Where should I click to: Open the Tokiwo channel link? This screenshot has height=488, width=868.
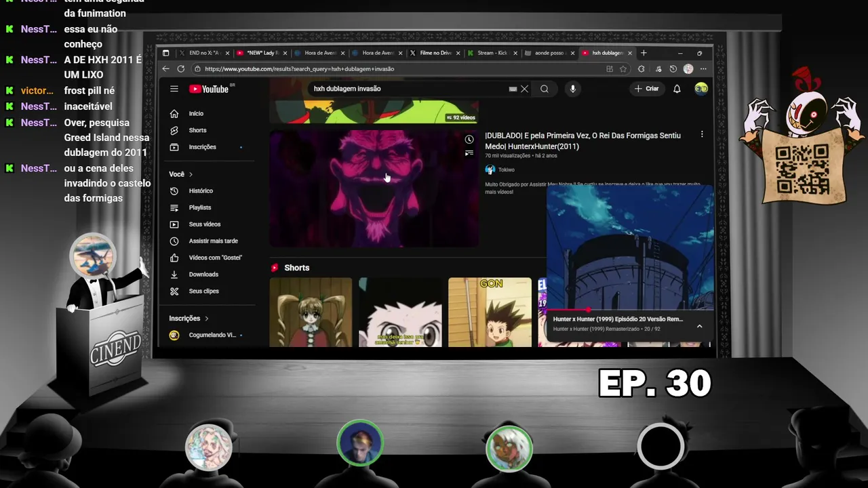pyautogui.click(x=506, y=169)
